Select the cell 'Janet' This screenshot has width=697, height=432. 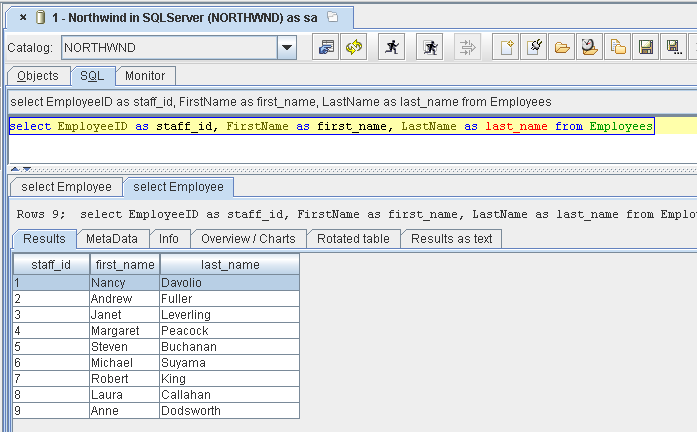(124, 315)
